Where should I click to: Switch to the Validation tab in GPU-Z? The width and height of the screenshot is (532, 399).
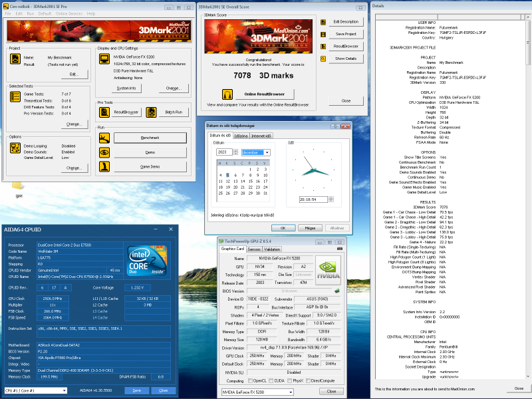tap(272, 249)
